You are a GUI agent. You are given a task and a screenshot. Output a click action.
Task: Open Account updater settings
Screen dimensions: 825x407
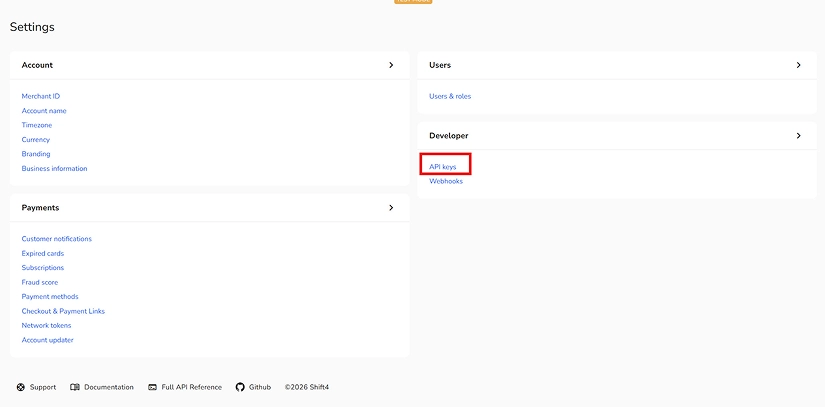click(x=47, y=340)
